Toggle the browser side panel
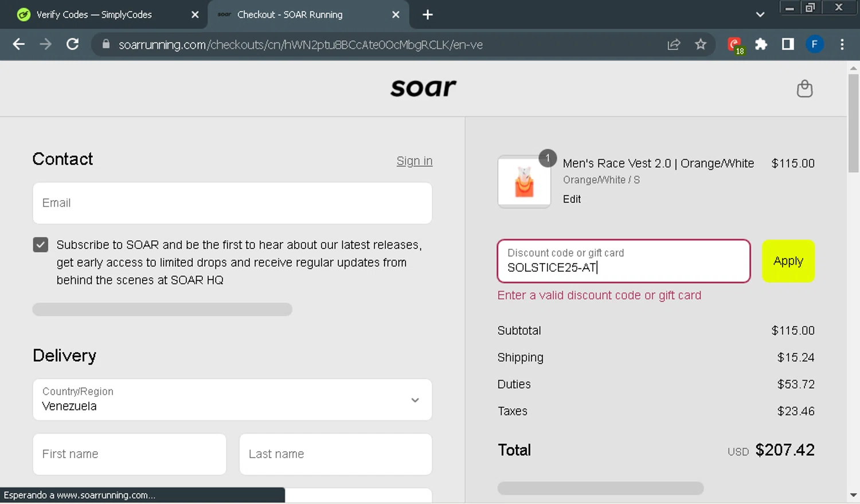The image size is (860, 504). pos(788,44)
